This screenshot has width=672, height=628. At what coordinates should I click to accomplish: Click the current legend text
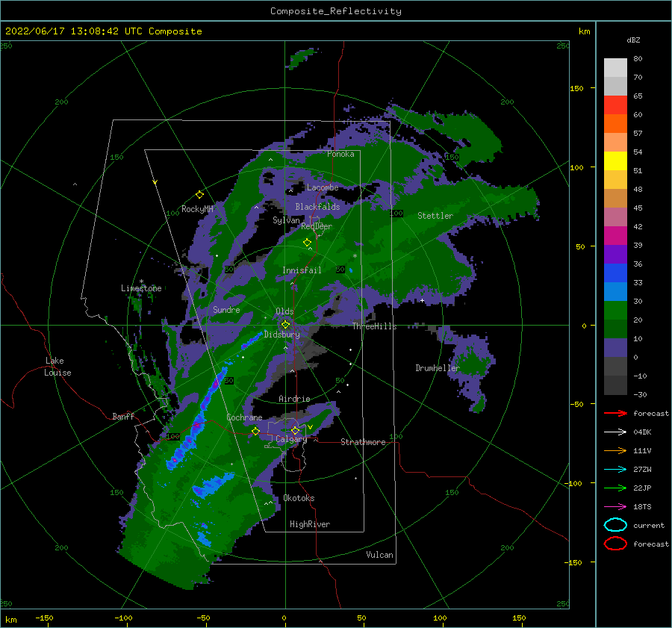tap(649, 525)
